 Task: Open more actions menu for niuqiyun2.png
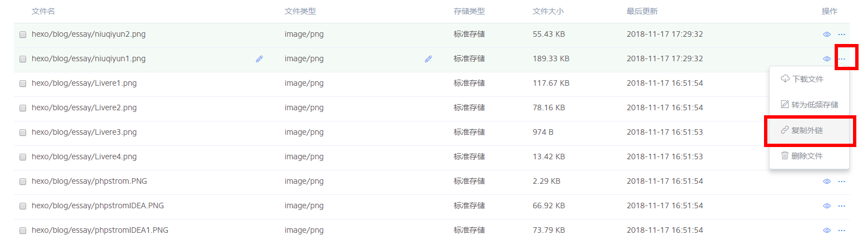[841, 35]
